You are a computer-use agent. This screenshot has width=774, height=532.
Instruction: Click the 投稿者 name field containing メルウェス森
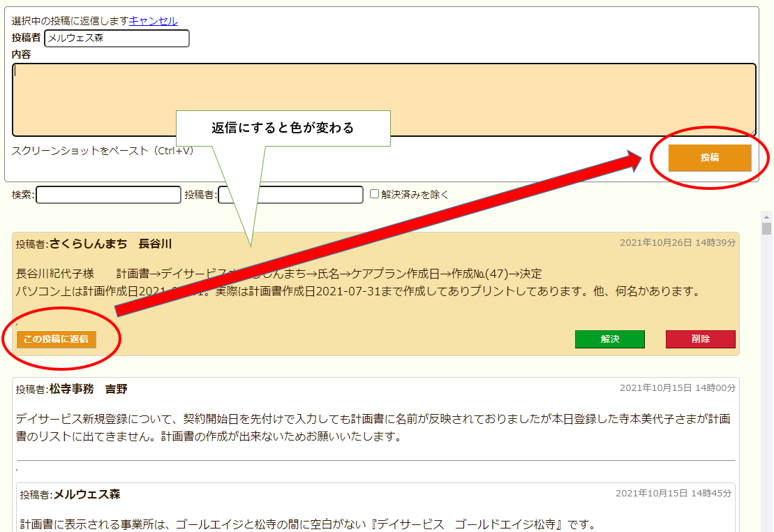click(x=117, y=38)
